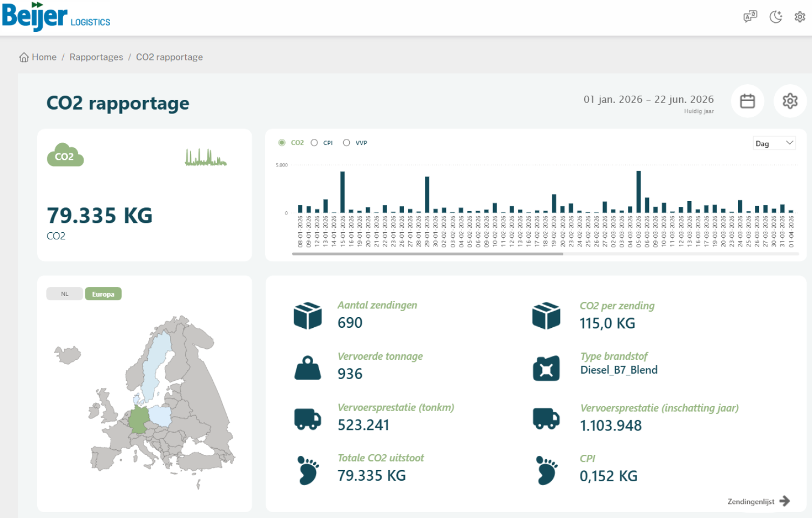Viewport: 812px width, 518px height.
Task: Click the tall bar for 05-03-2026
Action: 639,192
